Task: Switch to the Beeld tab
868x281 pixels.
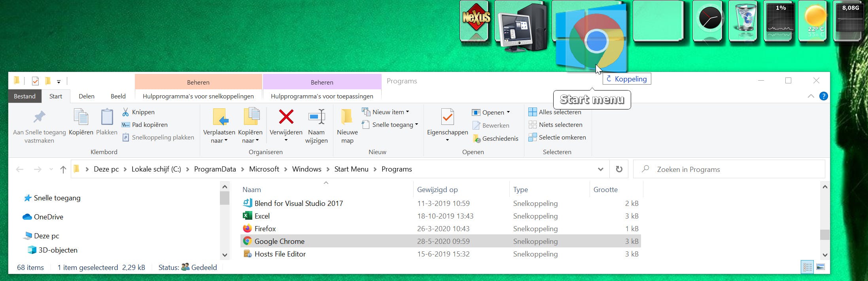Action: (118, 96)
